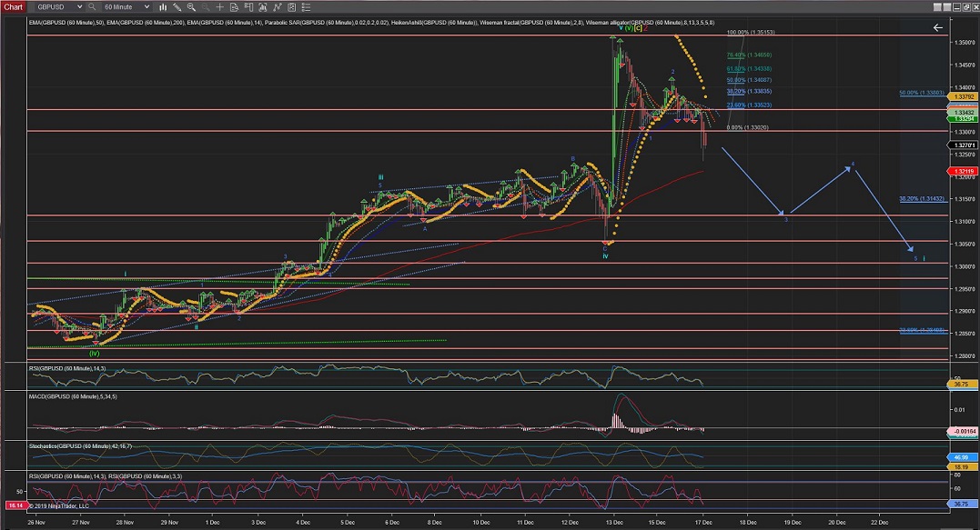Open the strategies line-graph icon
The width and height of the screenshot is (980, 530).
pos(277,7)
